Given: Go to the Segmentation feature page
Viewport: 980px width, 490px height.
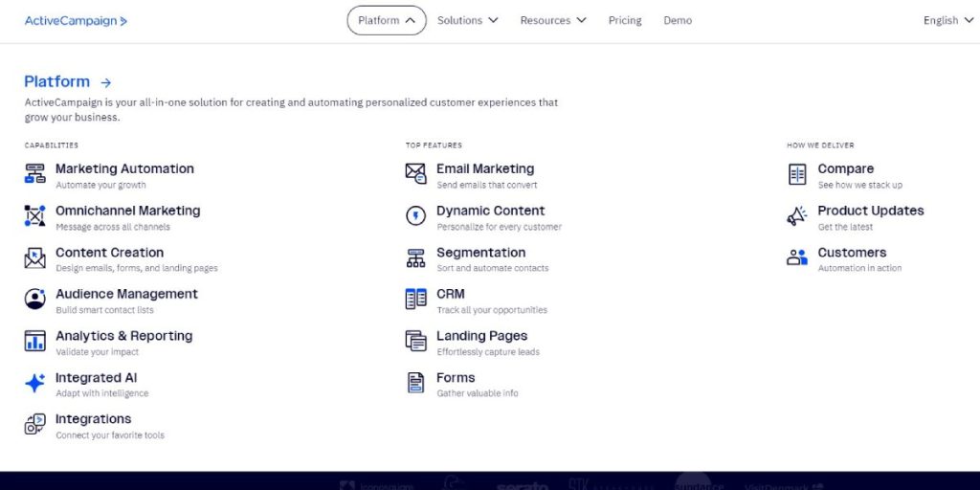Looking at the screenshot, I should point(480,253).
